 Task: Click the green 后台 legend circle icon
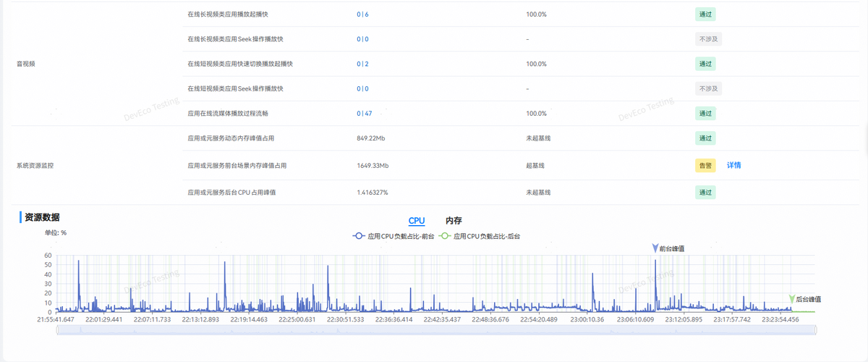click(445, 236)
